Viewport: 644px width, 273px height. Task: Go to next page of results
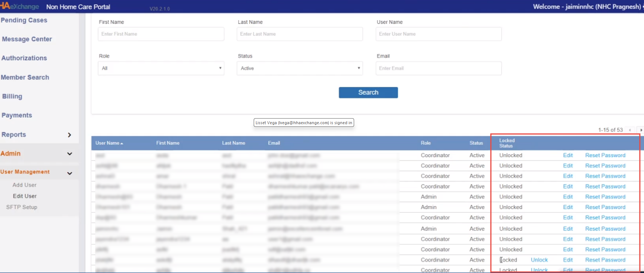click(641, 130)
